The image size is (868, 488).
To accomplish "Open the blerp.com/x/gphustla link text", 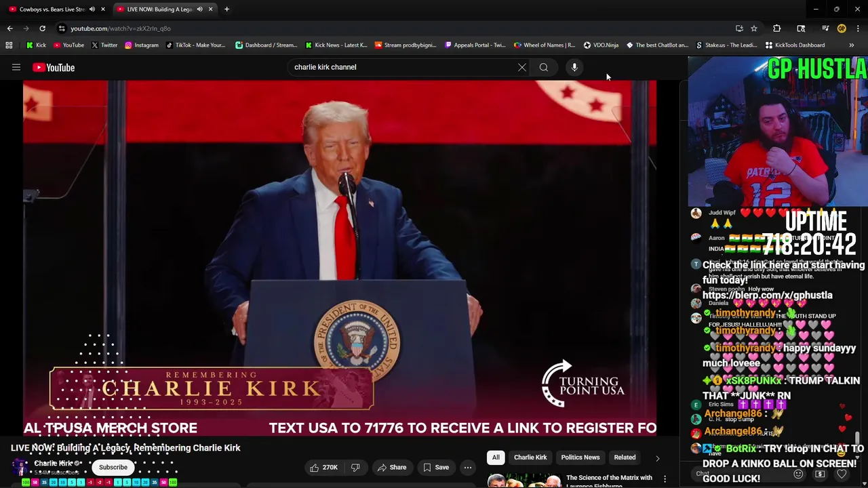I will pos(767,296).
